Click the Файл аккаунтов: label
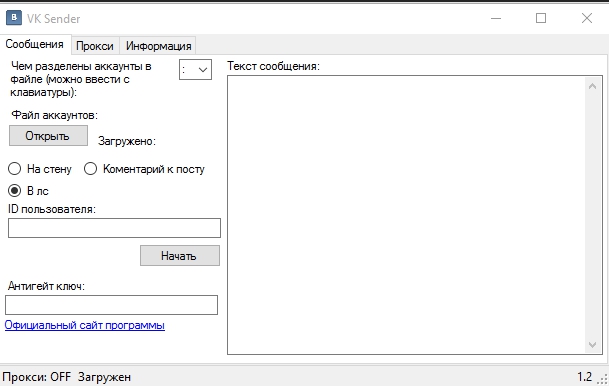 pyautogui.click(x=54, y=115)
